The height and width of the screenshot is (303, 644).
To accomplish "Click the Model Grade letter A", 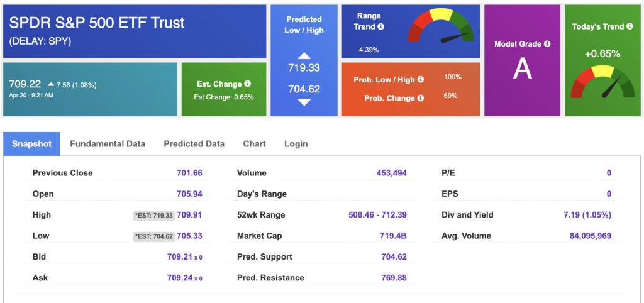I will (x=522, y=69).
